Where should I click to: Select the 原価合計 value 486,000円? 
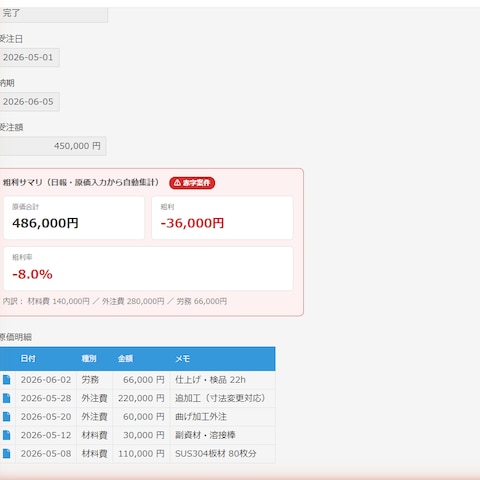[45, 223]
